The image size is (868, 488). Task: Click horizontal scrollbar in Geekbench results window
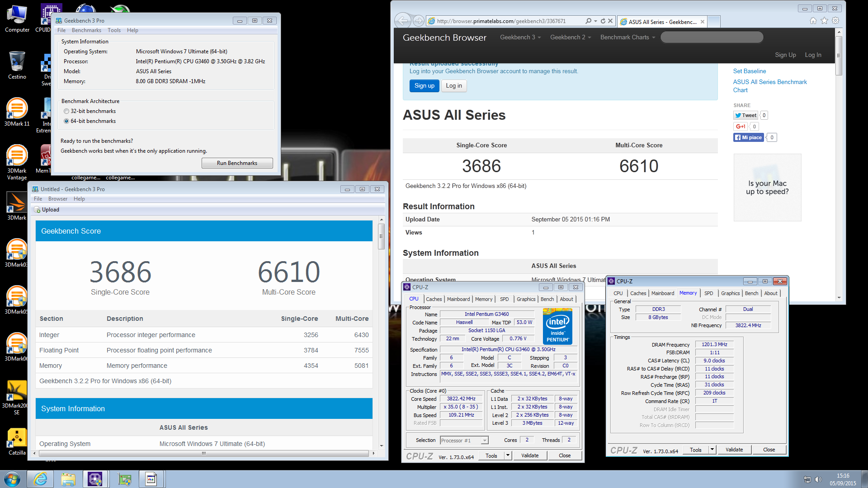pos(204,453)
